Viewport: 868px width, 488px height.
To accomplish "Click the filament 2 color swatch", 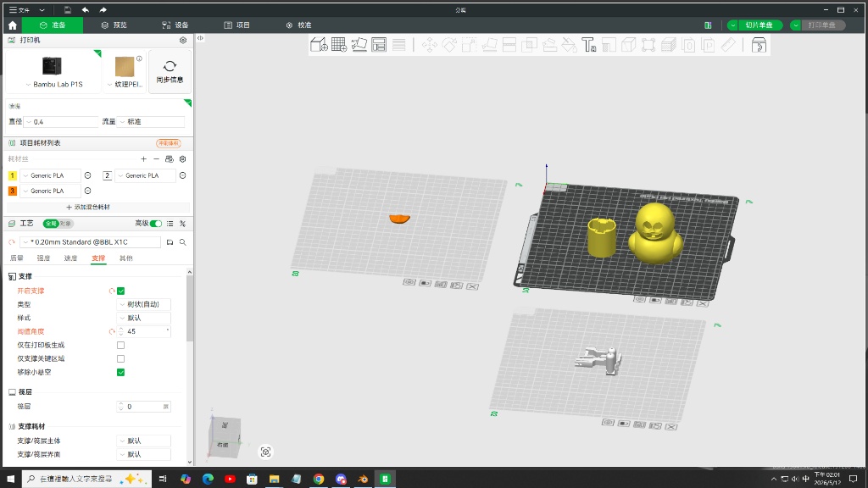I will click(107, 175).
